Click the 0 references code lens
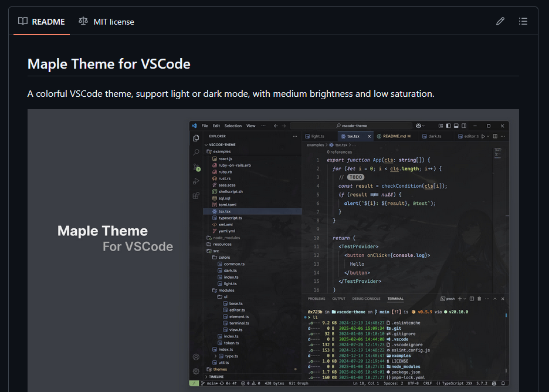Image resolution: width=549 pixels, height=392 pixels. pyautogui.click(x=339, y=152)
